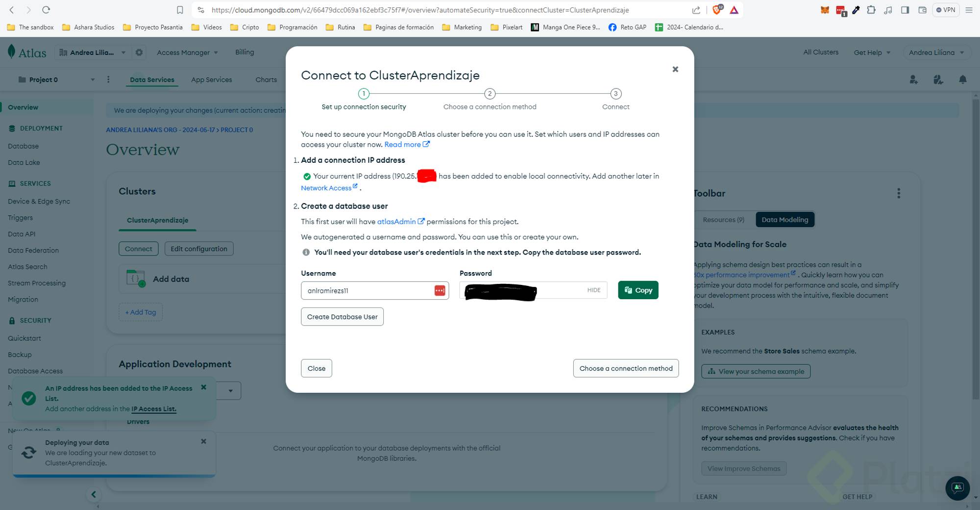Click the browser address bar URL
This screenshot has height=510, width=980.
[x=420, y=10]
